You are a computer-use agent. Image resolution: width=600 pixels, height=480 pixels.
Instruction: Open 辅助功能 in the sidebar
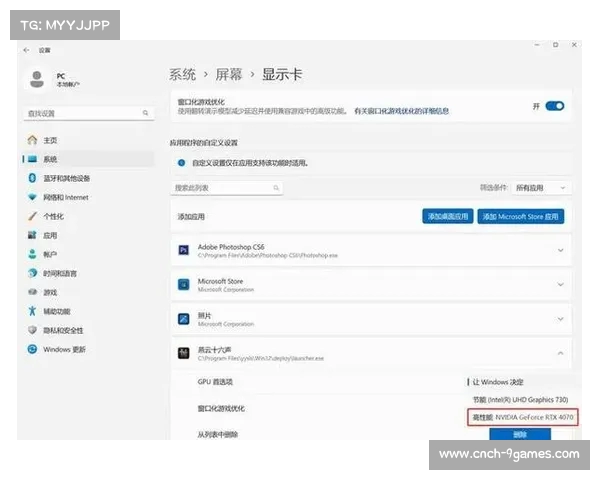(89, 311)
